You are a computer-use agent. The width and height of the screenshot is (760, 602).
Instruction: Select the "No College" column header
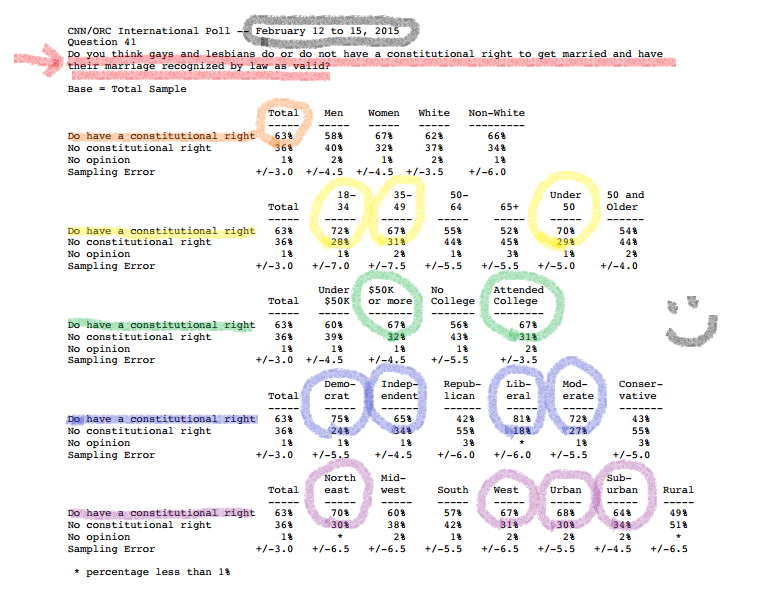[x=453, y=295]
